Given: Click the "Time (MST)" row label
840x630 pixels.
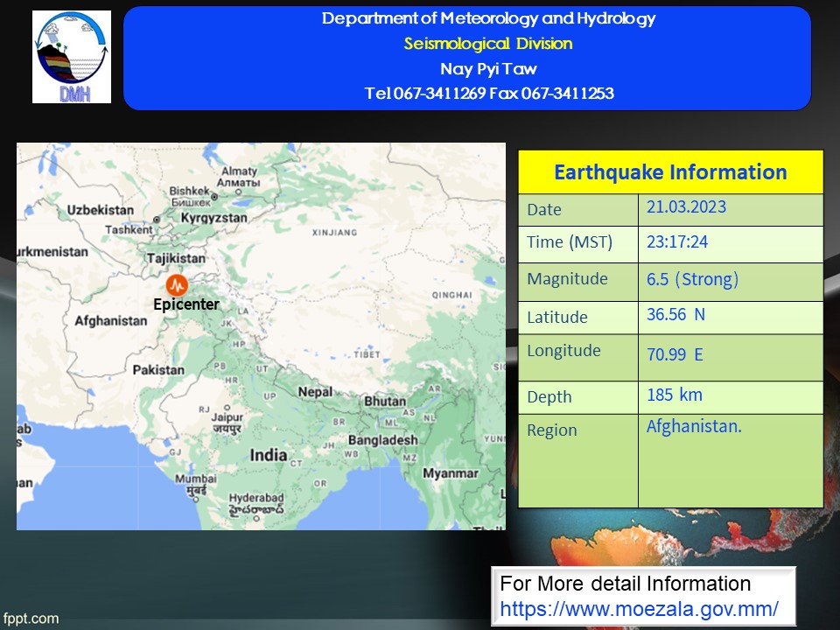Looking at the screenshot, I should point(570,242).
